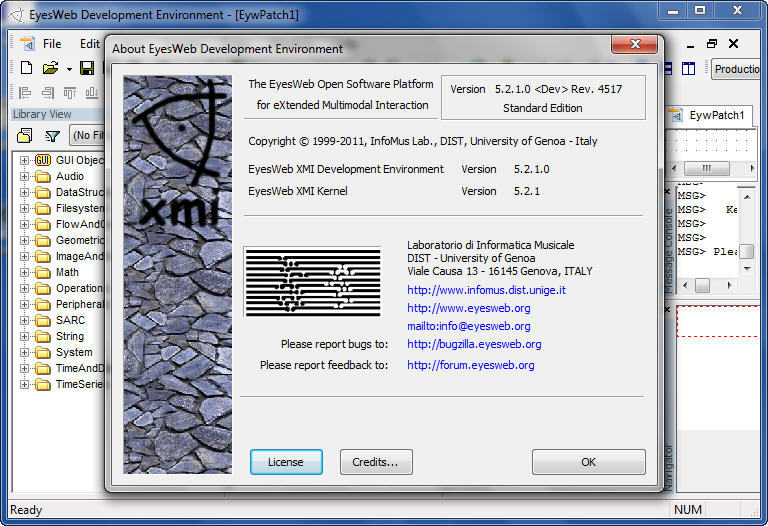768x526 pixels.
Task: Click the Message Console side label
Action: tap(669, 250)
